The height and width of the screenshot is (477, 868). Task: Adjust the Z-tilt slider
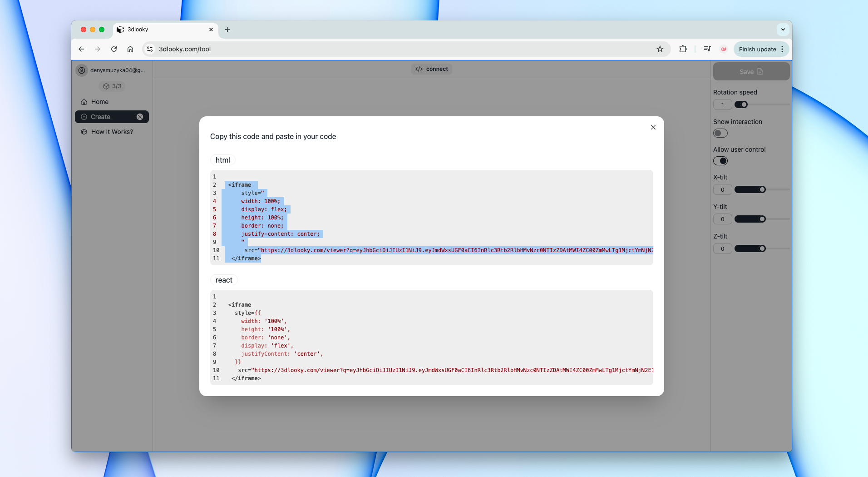pyautogui.click(x=762, y=248)
